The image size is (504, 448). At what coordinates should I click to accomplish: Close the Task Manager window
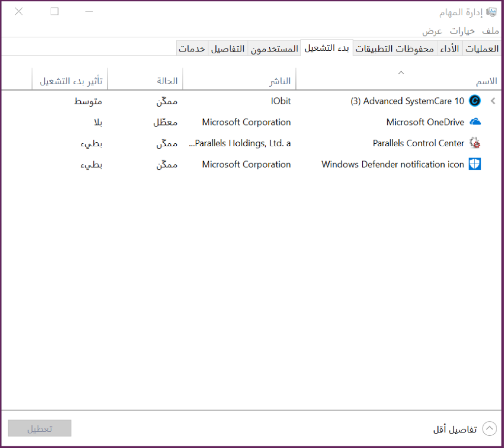coord(19,12)
